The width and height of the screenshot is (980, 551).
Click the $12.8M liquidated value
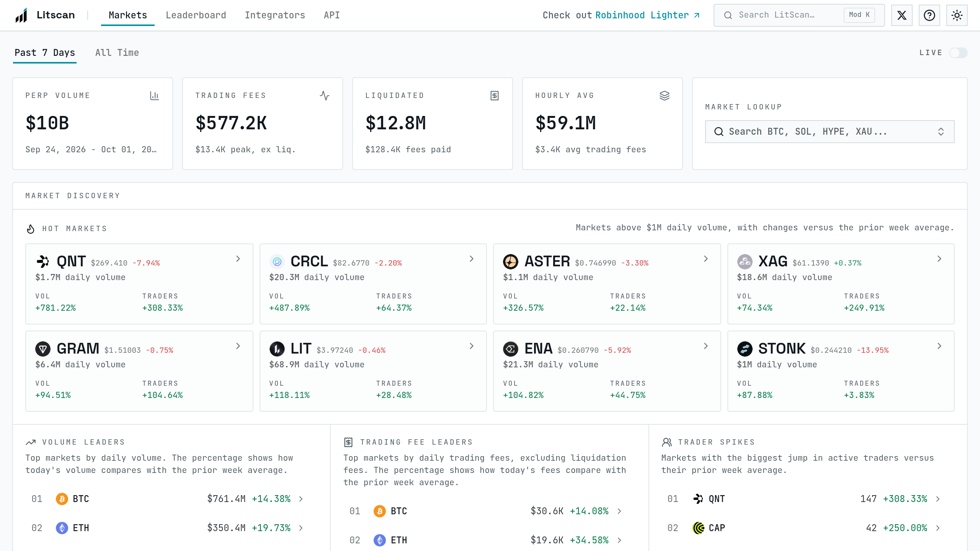click(x=396, y=123)
